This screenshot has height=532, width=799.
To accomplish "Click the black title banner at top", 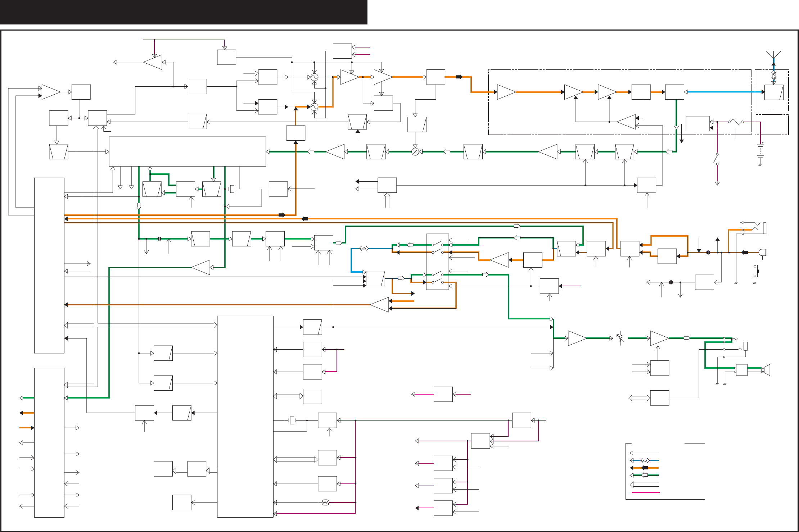I will coord(184,12).
